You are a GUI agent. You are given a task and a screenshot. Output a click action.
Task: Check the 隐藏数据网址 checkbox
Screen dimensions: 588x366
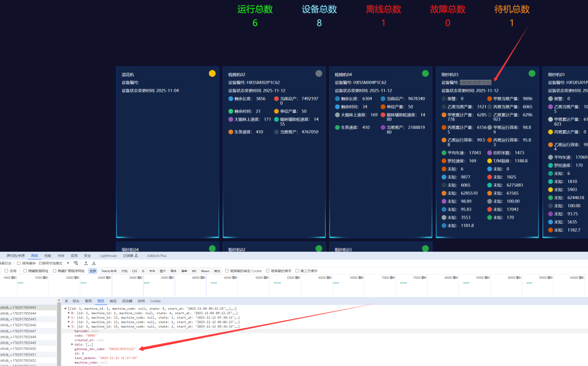tap(25, 271)
